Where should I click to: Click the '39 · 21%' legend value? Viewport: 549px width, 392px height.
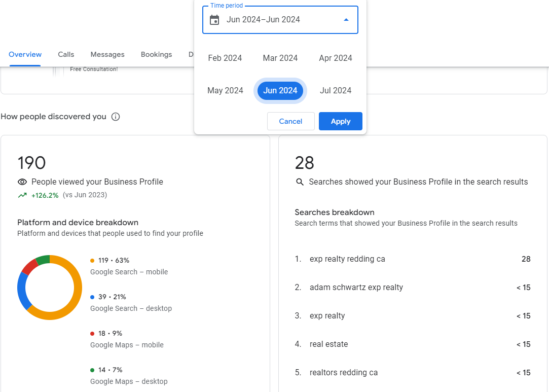(112, 297)
